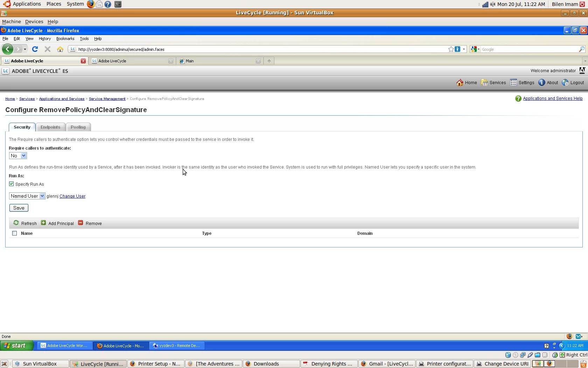588x368 pixels.
Task: Bookmark this page with star icon
Action: click(451, 49)
